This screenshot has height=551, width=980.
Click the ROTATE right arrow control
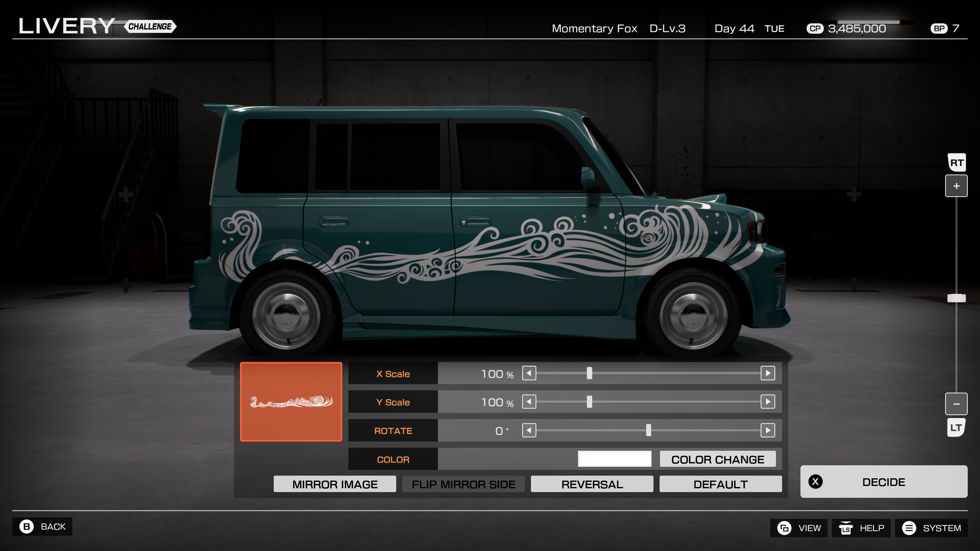click(769, 430)
